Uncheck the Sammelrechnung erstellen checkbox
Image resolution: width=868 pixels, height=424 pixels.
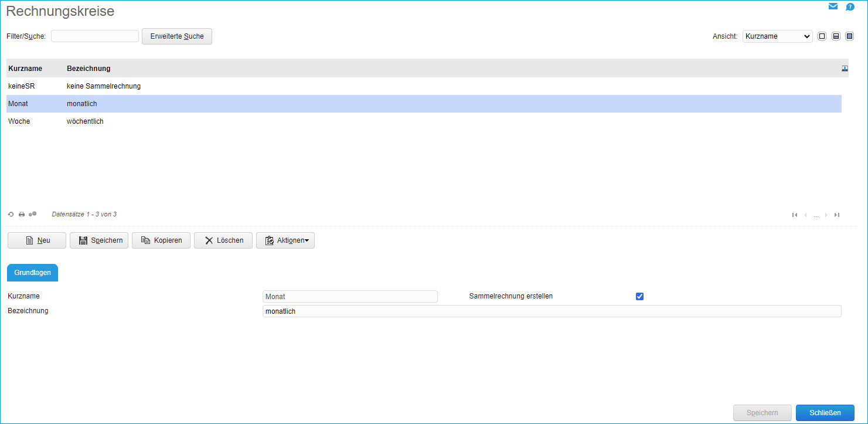[639, 296]
